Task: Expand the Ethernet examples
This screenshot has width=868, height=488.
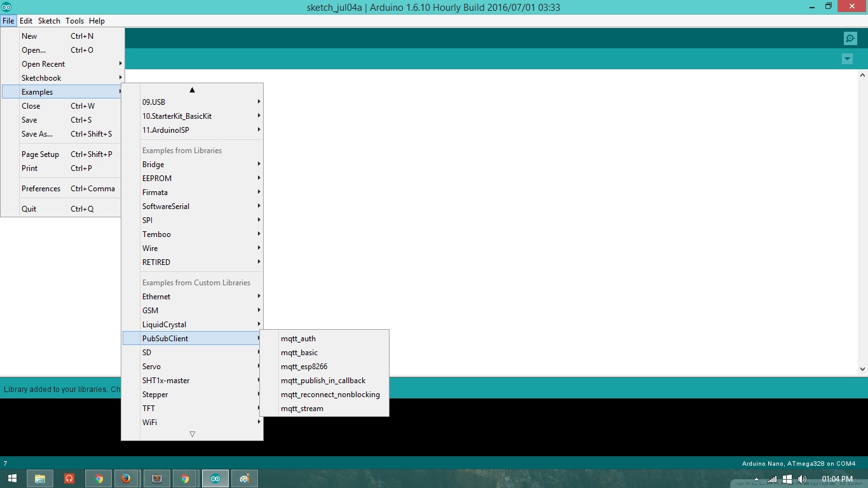Action: click(x=193, y=297)
